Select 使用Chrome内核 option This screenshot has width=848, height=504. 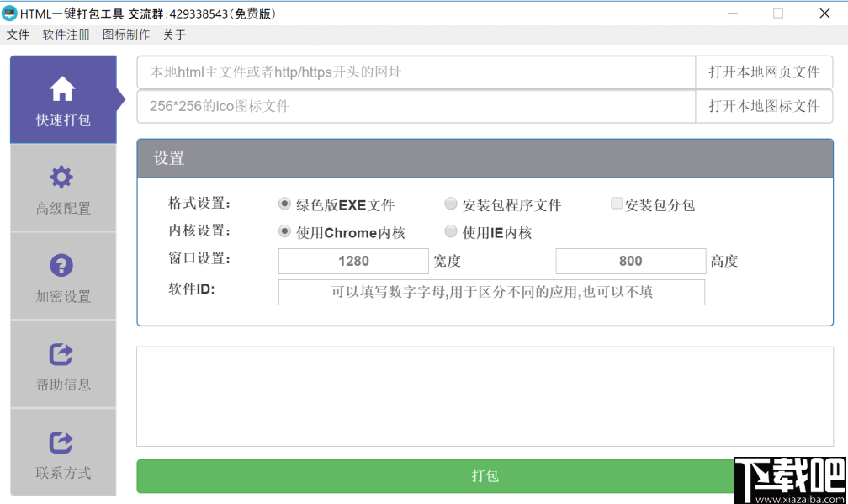(284, 231)
